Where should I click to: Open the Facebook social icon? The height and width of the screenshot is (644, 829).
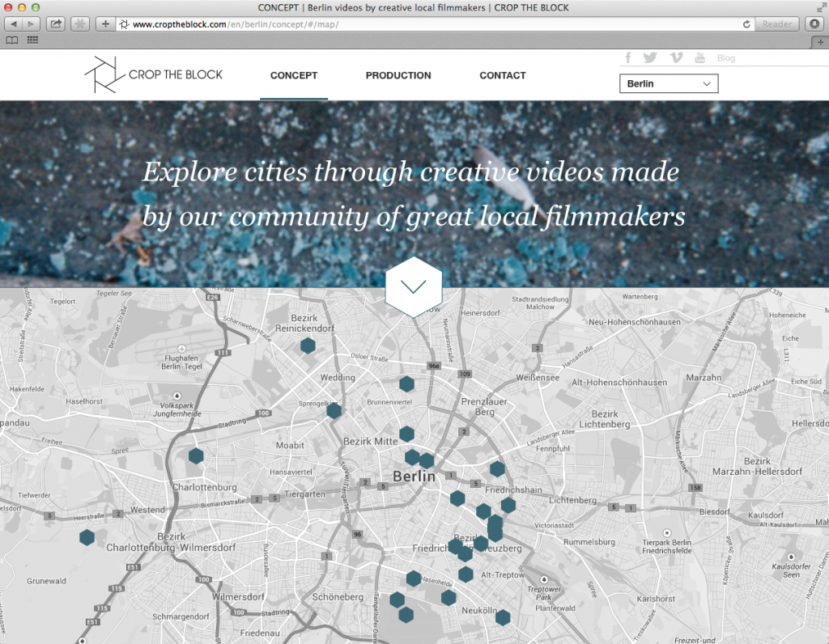(628, 57)
